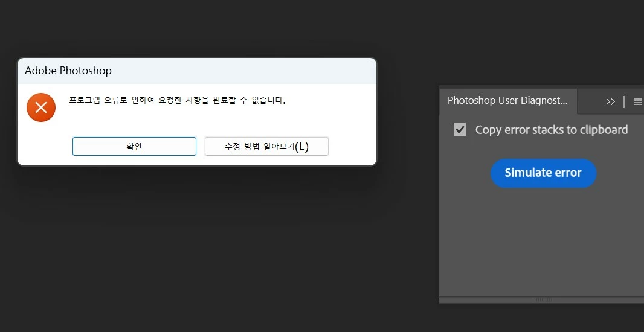Click the 수정 방법 알아보기(L) button
The image size is (644, 332).
coord(266,147)
